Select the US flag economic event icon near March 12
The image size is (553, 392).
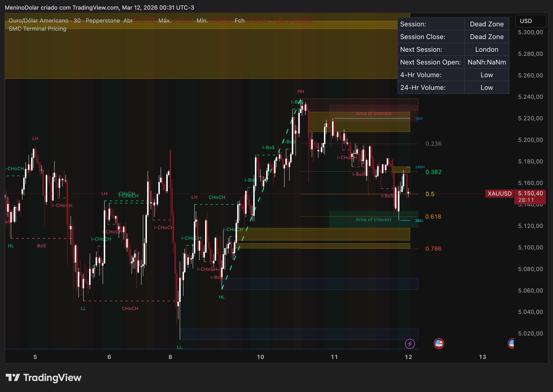[x=439, y=344]
